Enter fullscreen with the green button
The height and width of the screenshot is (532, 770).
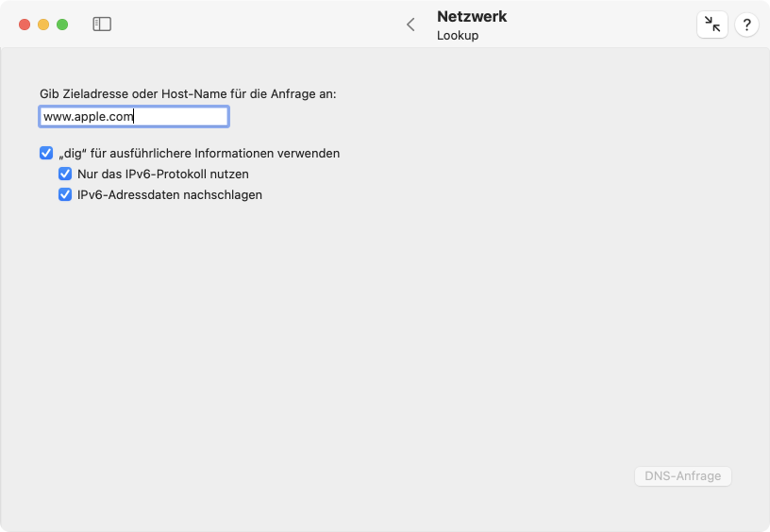pyautogui.click(x=62, y=25)
